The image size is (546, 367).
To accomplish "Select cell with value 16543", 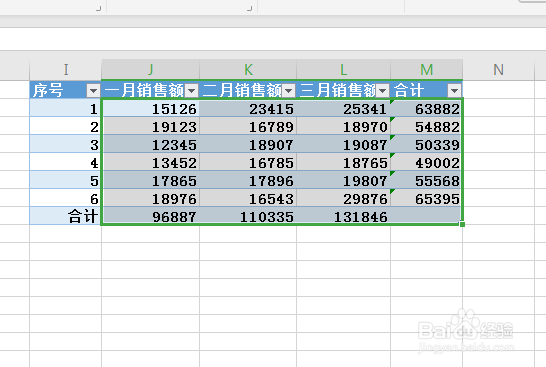I will [248, 198].
